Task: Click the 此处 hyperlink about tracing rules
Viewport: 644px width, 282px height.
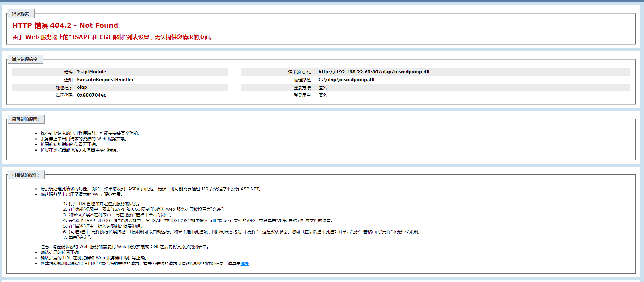Action: 245,264
